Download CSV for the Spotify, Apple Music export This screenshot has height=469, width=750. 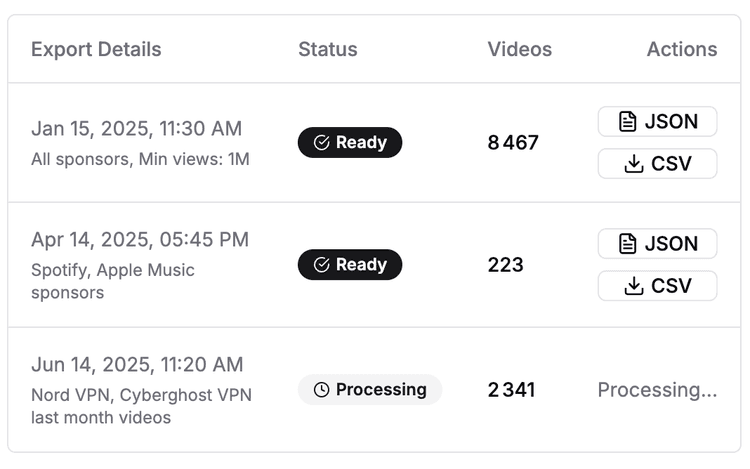tap(657, 286)
